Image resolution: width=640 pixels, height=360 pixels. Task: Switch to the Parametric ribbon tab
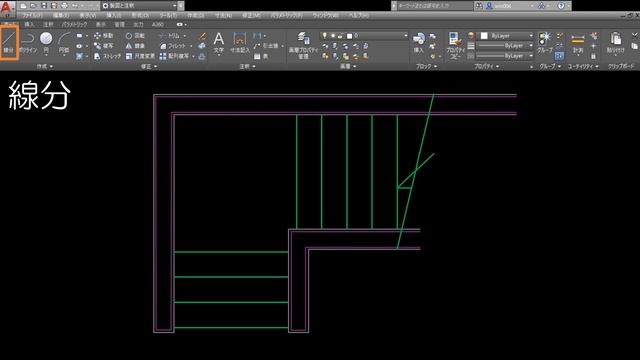[74, 24]
